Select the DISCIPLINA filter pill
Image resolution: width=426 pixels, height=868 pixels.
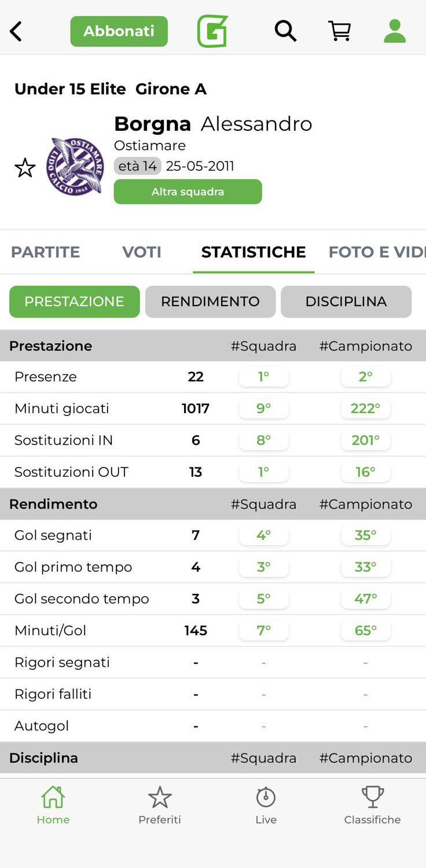(x=346, y=301)
